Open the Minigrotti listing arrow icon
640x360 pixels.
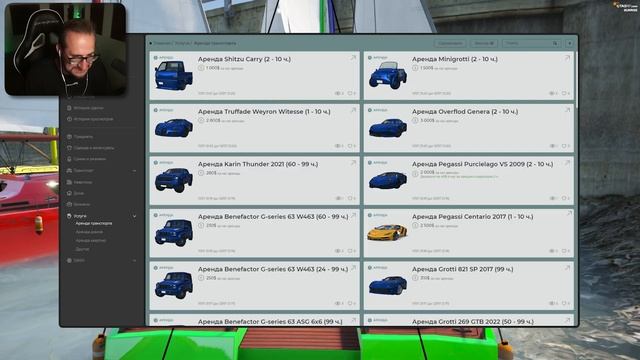pos(567,58)
